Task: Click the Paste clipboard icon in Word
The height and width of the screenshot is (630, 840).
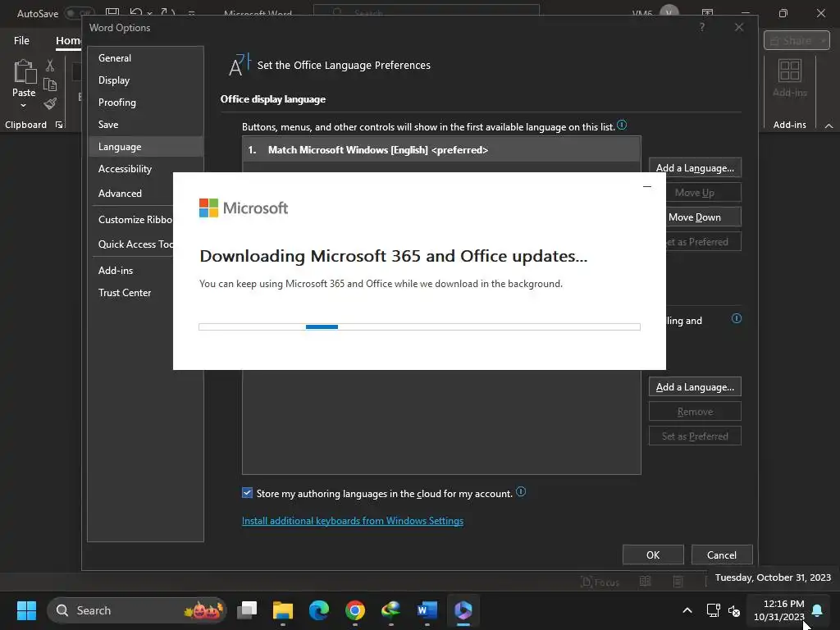Action: coord(24,72)
